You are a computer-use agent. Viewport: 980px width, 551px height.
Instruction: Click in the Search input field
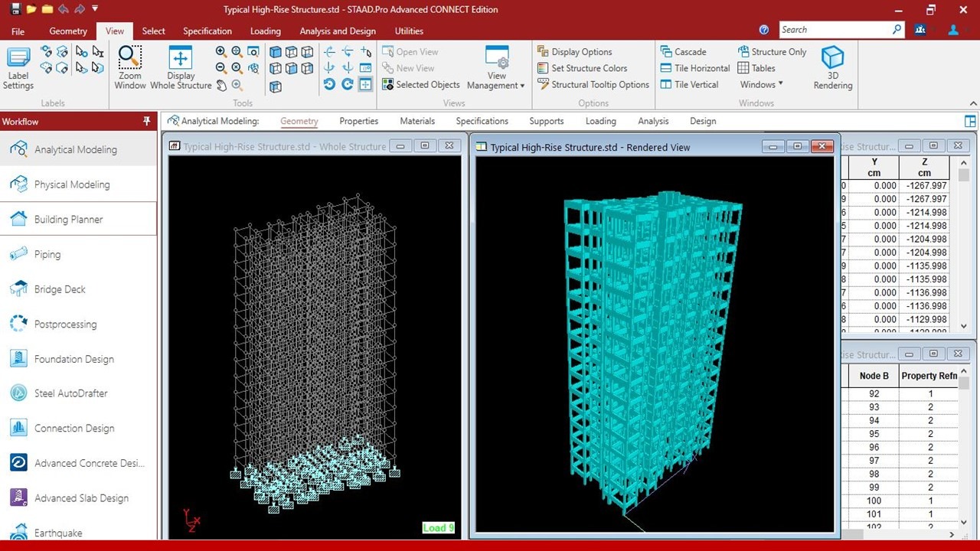[x=835, y=30]
